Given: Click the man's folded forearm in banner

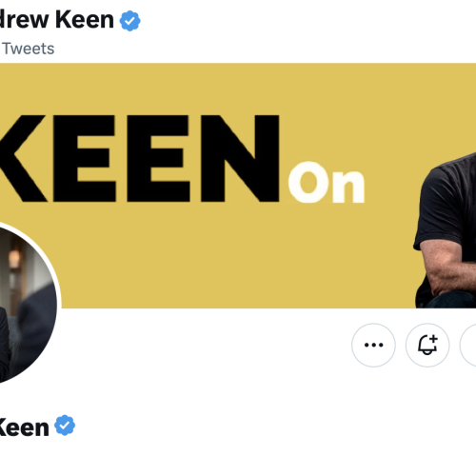Looking at the screenshot, I should pyautogui.click(x=449, y=268).
